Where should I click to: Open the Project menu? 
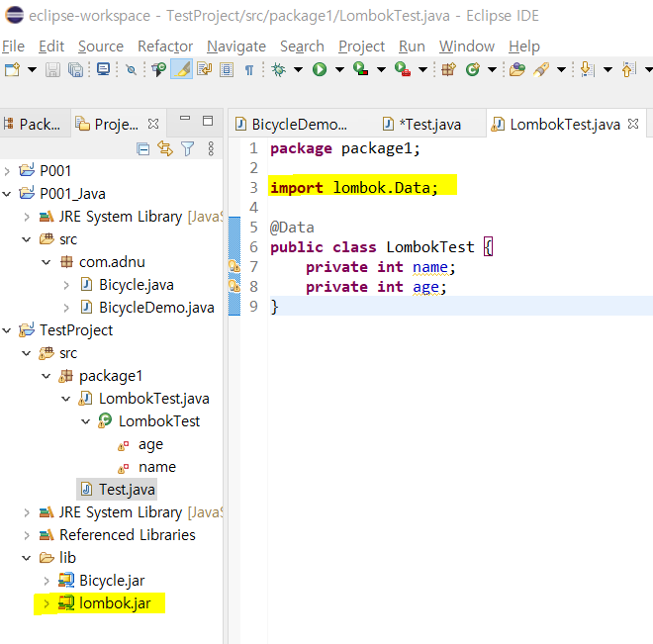pyautogui.click(x=361, y=46)
